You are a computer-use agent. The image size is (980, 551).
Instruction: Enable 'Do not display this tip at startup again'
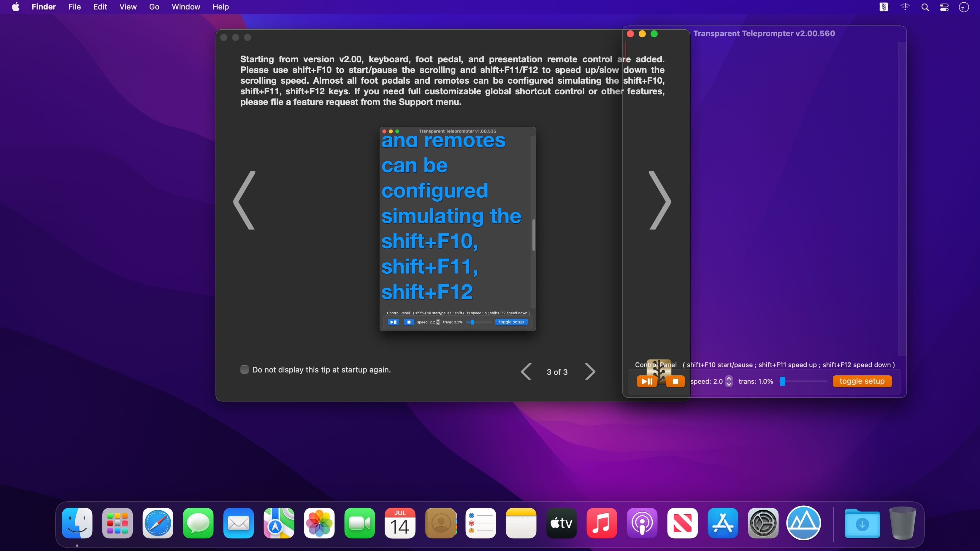[x=245, y=370]
